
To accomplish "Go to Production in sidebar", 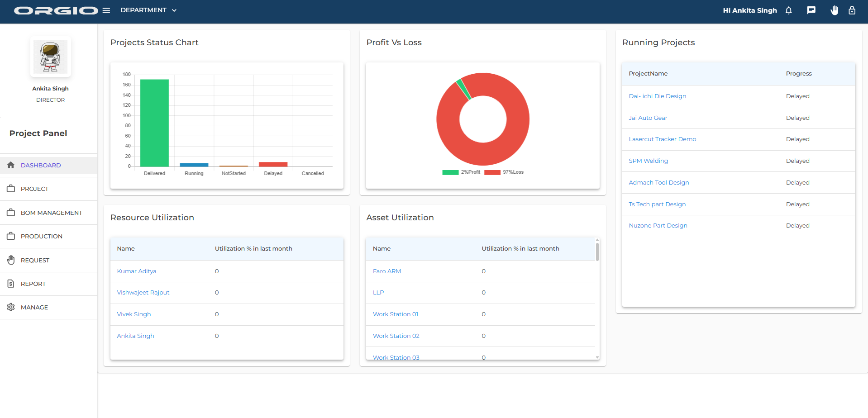I will point(41,236).
